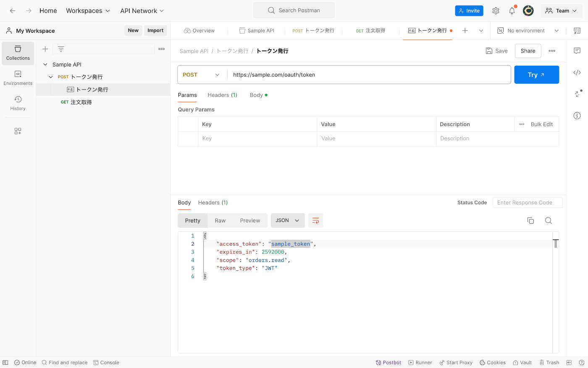Open settings via the gear icon

point(496,11)
